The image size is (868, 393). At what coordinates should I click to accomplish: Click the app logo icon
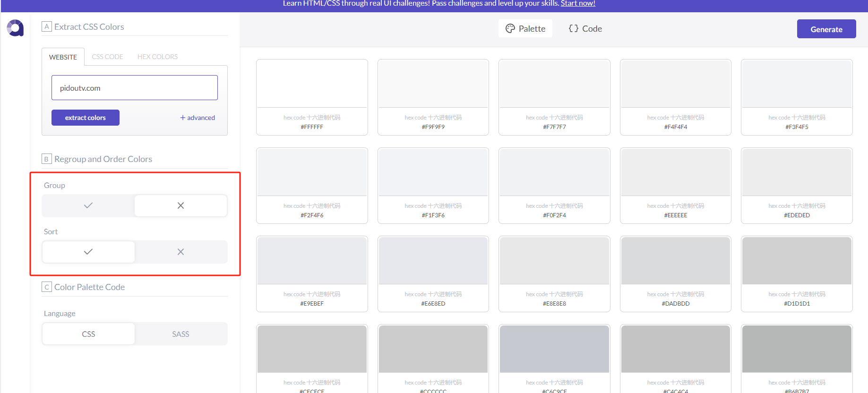coord(15,28)
